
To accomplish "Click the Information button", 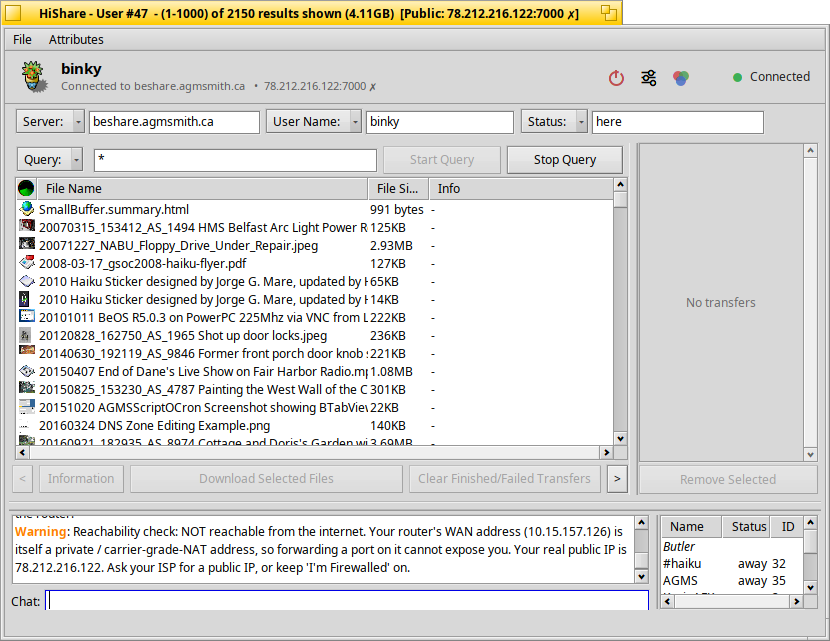I will [x=82, y=479].
